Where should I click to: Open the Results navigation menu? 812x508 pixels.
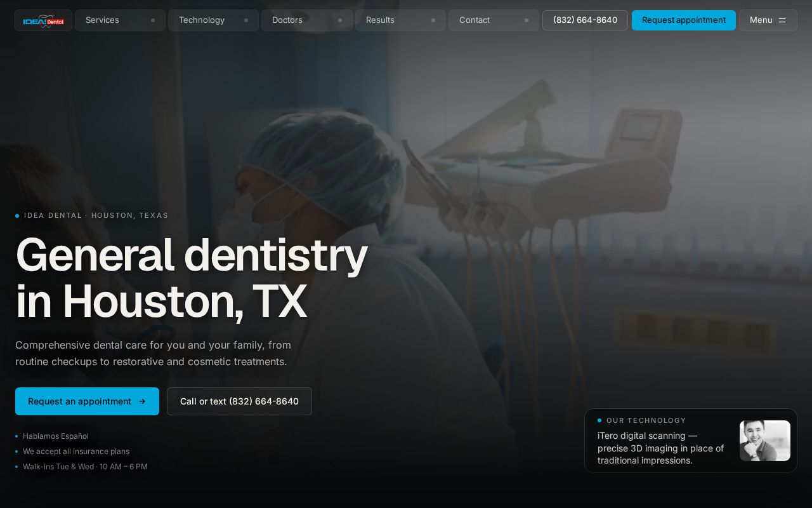(x=400, y=20)
